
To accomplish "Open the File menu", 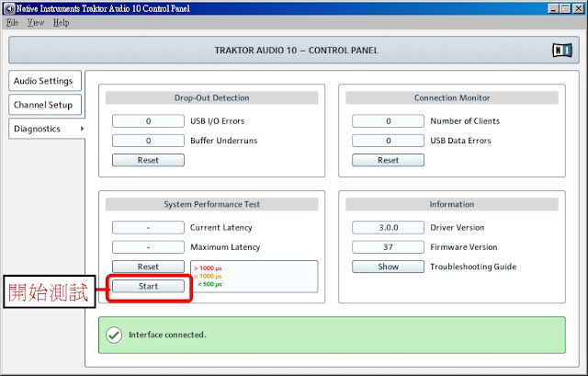I will click(x=12, y=22).
